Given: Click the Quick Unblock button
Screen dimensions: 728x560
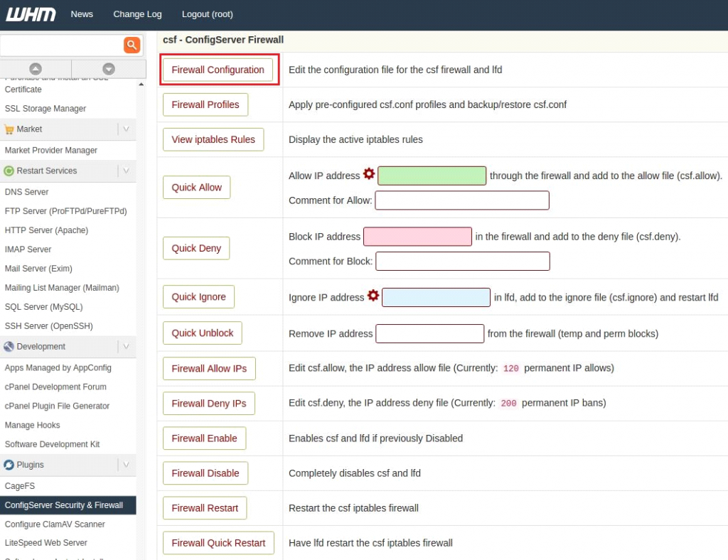Looking at the screenshot, I should (x=203, y=333).
